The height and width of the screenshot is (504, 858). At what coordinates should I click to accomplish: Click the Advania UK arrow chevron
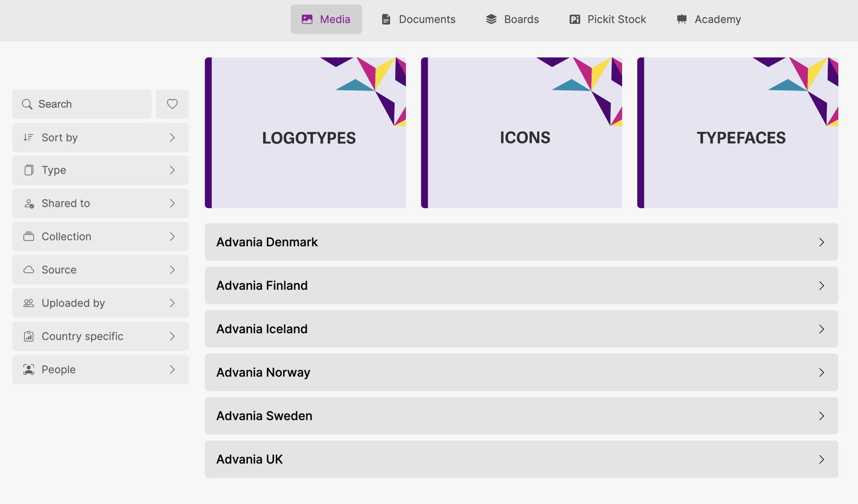point(822,459)
